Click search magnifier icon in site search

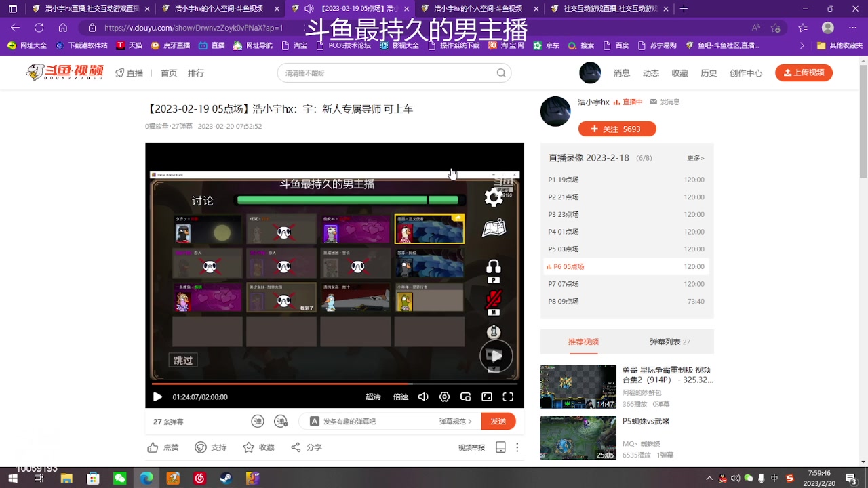(501, 73)
